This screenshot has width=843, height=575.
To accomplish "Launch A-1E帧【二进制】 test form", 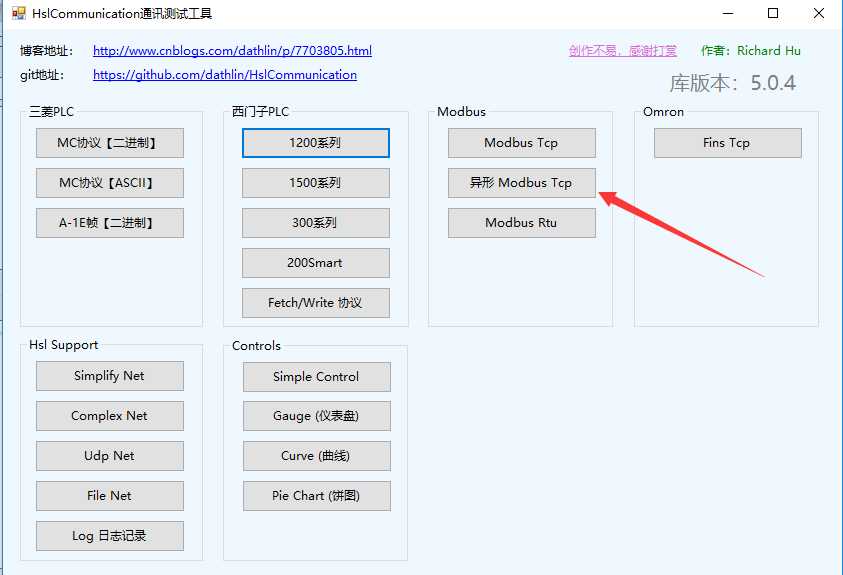I will (110, 222).
